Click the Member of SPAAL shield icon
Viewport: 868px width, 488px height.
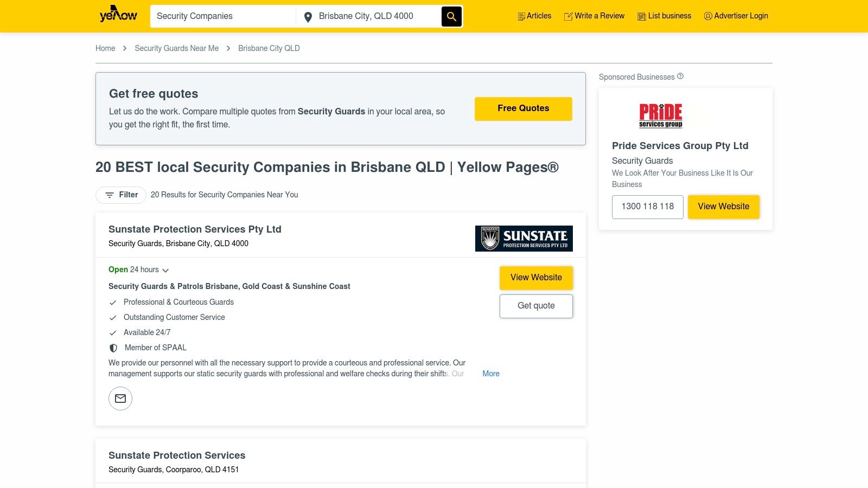pyautogui.click(x=113, y=348)
